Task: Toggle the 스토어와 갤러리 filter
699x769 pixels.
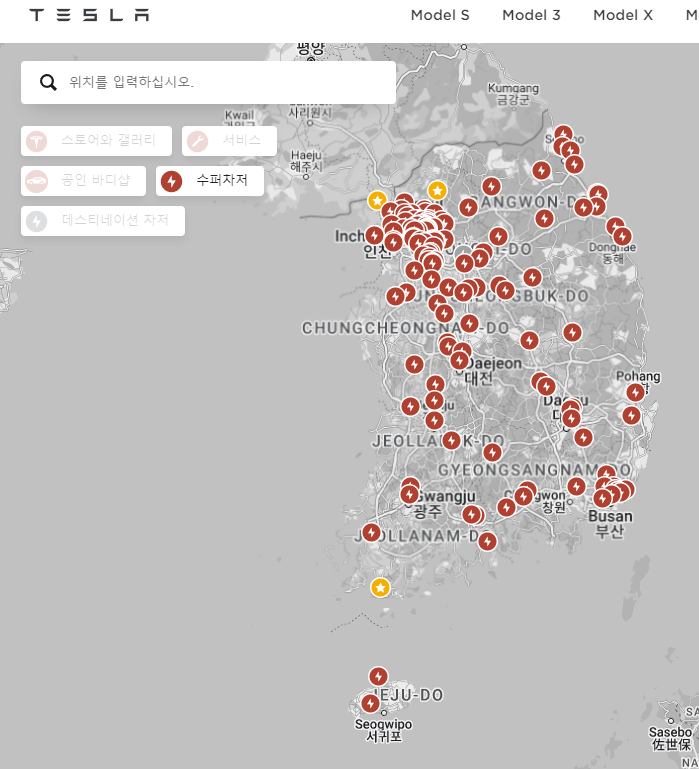Action: click(x=97, y=140)
